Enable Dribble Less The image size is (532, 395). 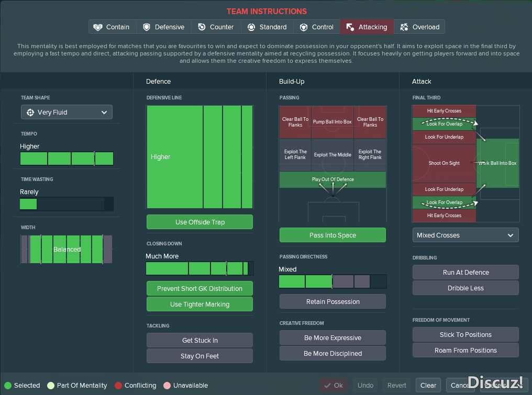(465, 288)
